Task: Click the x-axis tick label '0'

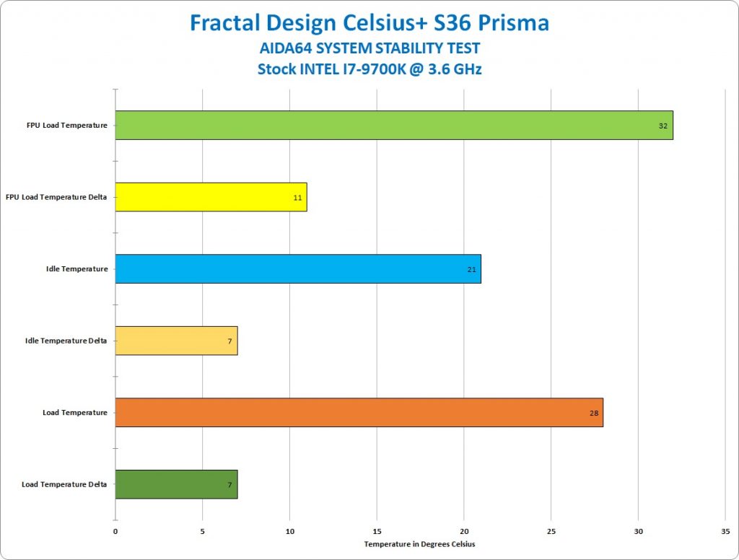Action: [x=115, y=532]
